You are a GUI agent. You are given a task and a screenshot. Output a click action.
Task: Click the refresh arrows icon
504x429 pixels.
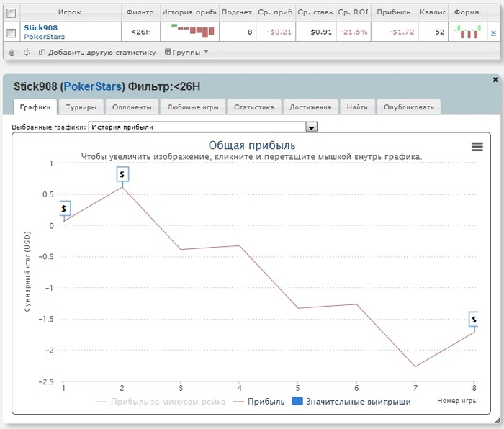(x=27, y=52)
